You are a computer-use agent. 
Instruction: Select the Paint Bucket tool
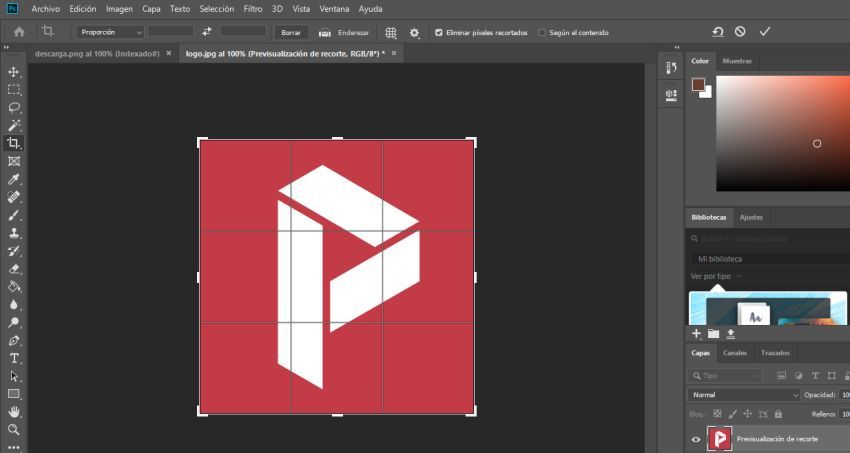14,287
